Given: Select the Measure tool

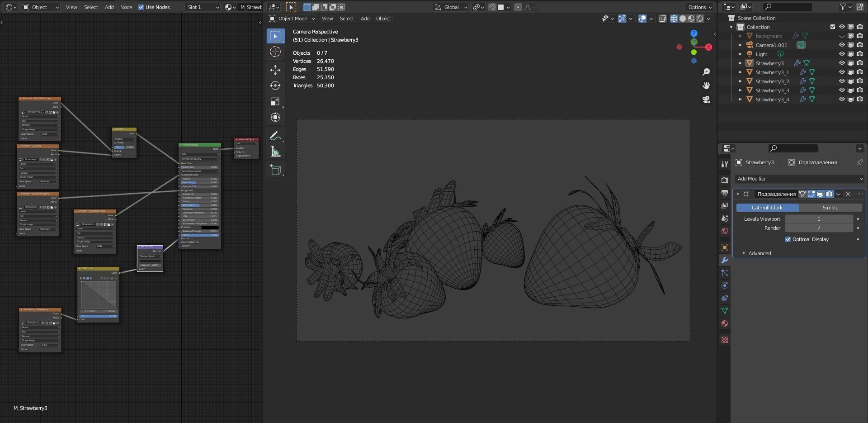Looking at the screenshot, I should 275,152.
